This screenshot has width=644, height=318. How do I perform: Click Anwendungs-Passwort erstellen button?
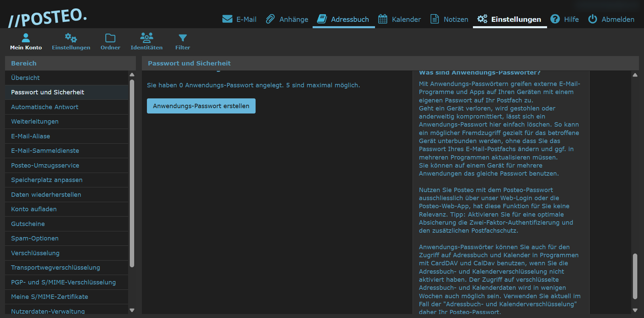pyautogui.click(x=201, y=106)
